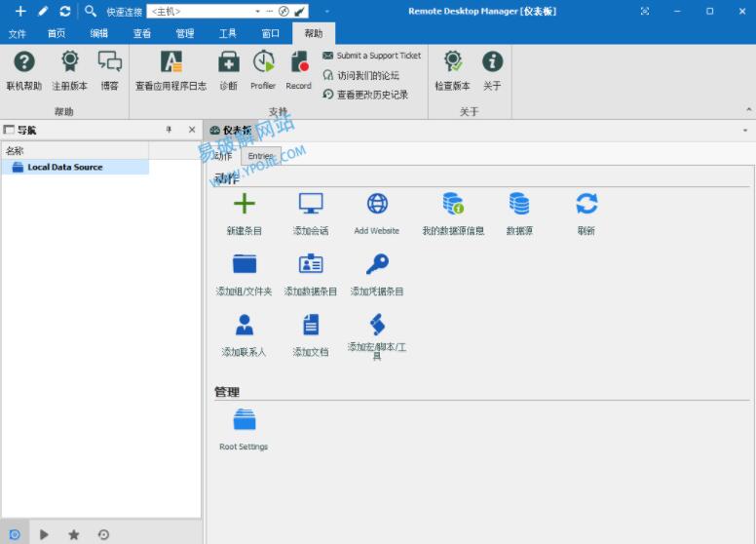This screenshot has height=544, width=756.
Task: Click the star favorites icon in navigation footer
Action: coord(74,534)
